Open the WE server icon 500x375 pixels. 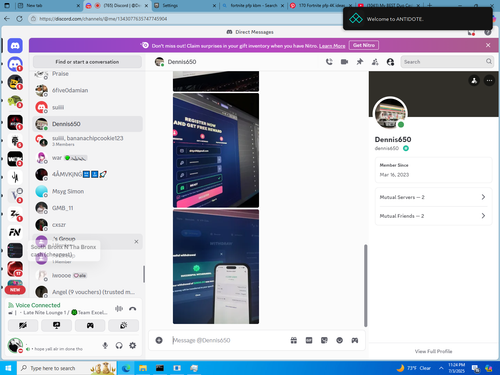coord(15,159)
